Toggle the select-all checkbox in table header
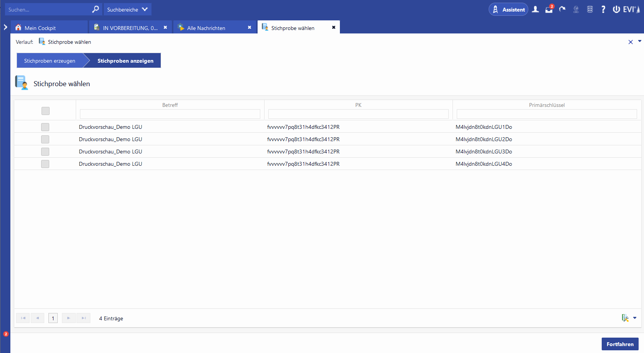The width and height of the screenshot is (644, 353). [45, 111]
